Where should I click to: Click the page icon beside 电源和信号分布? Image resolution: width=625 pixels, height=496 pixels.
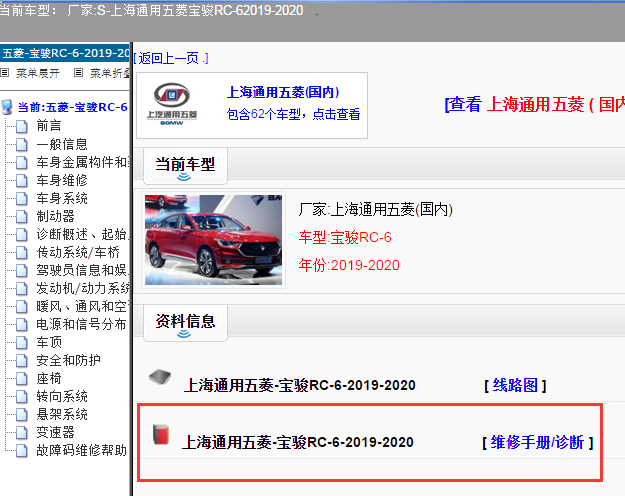[22, 324]
